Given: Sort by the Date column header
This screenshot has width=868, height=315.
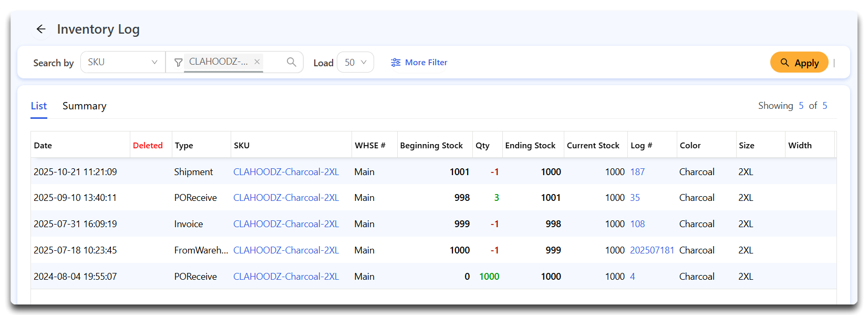Looking at the screenshot, I should pos(43,146).
